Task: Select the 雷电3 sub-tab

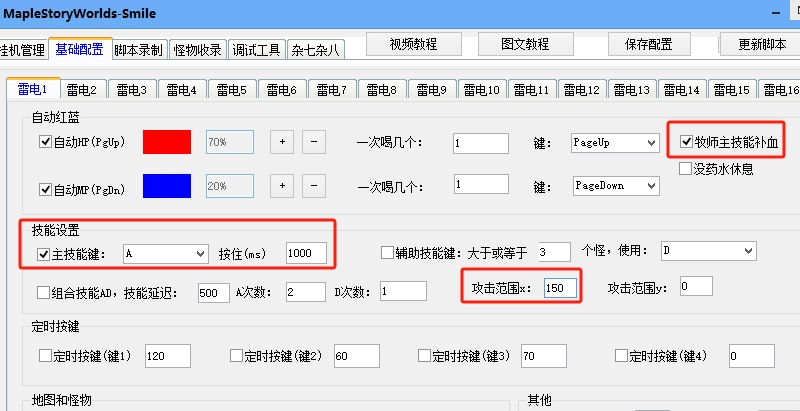Action: pyautogui.click(x=132, y=90)
